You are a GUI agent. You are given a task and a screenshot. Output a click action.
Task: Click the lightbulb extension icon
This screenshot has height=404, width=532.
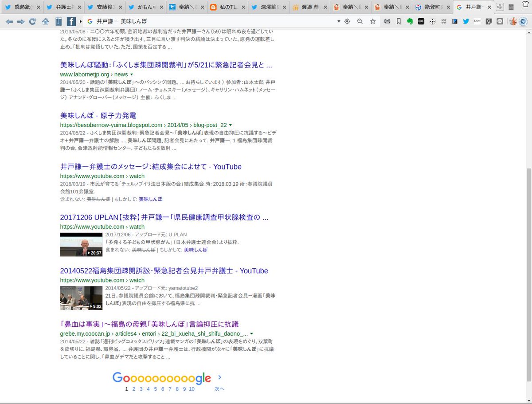(489, 21)
